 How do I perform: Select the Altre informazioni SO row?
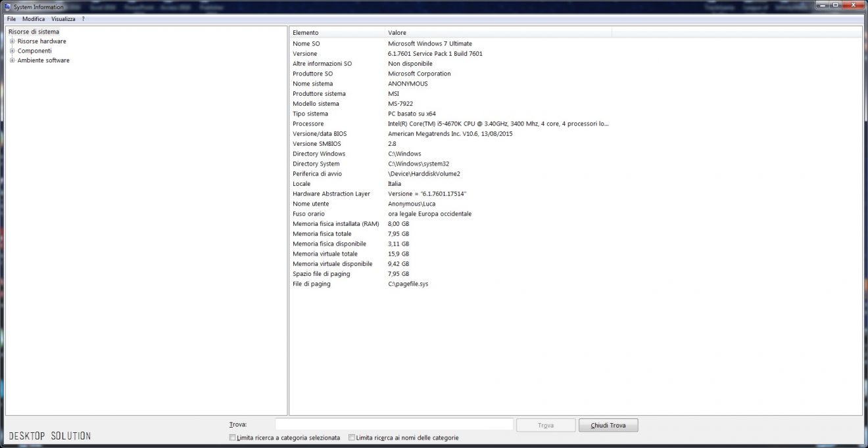(x=450, y=64)
